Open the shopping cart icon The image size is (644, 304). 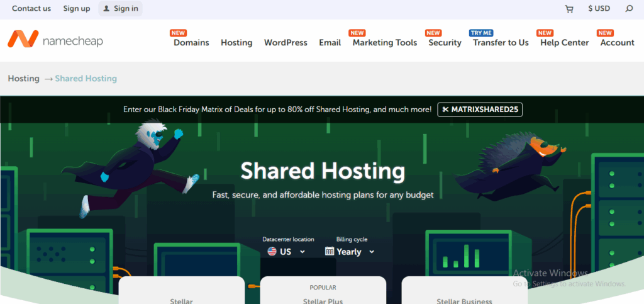569,9
